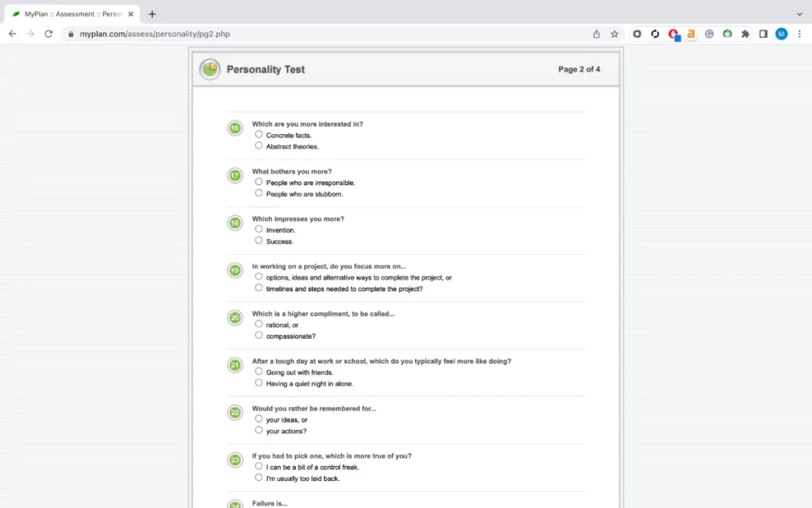Choose 'People who are irresponsible.'
Image resolution: width=812 pixels, height=508 pixels.
pos(259,182)
